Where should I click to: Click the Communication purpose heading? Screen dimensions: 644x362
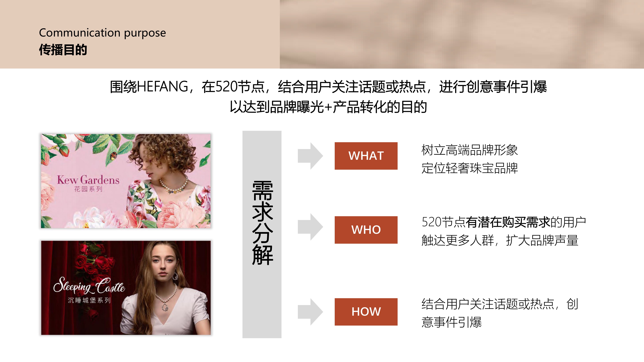point(102,33)
